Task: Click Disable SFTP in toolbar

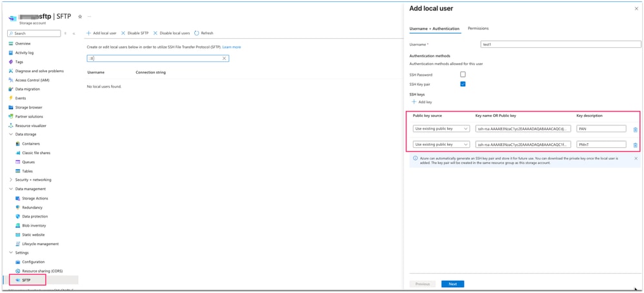Action: pos(135,33)
